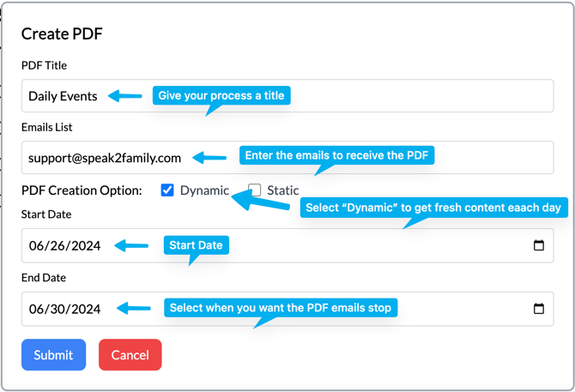This screenshot has height=392, width=575.
Task: Open the End Date calendar picker icon
Action: 538,309
